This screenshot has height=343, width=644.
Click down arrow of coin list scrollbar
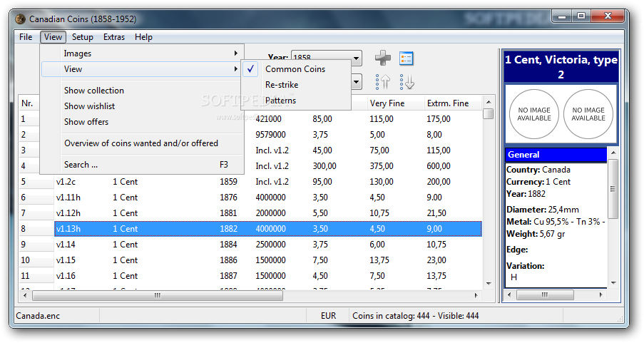pyautogui.click(x=489, y=283)
